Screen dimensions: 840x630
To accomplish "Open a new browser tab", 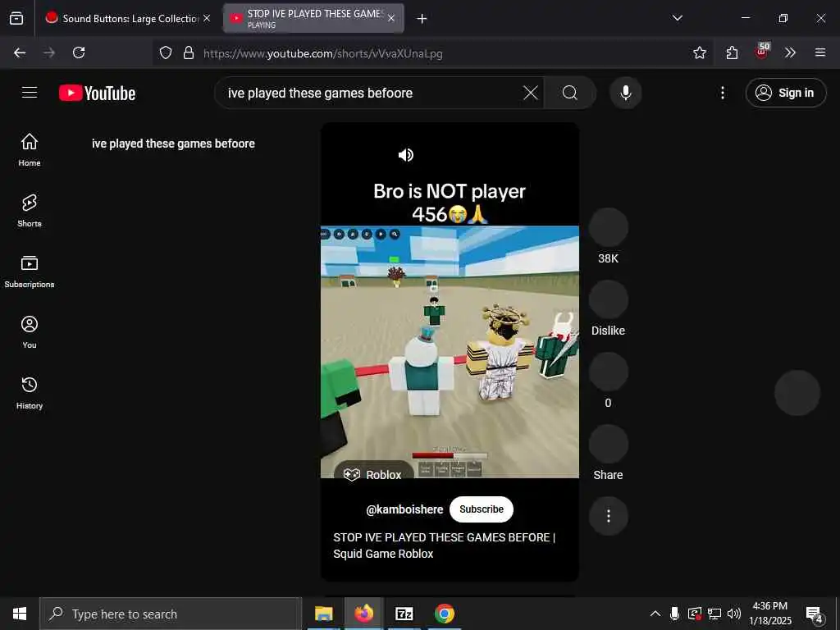I will tap(422, 19).
